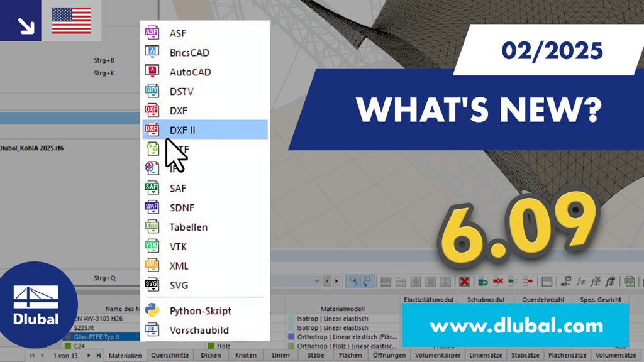The width and height of the screenshot is (644, 362).
Task: Choose the SDNF export icon
Action: pyautogui.click(x=152, y=207)
